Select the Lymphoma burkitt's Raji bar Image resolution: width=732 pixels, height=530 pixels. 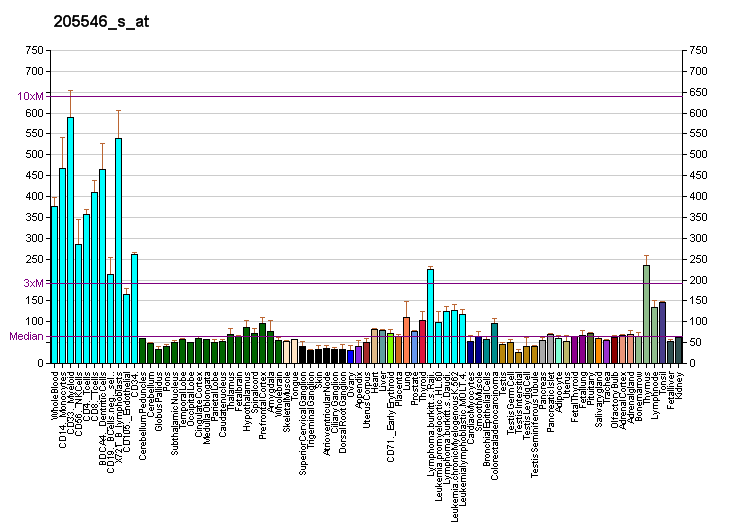tap(430, 316)
